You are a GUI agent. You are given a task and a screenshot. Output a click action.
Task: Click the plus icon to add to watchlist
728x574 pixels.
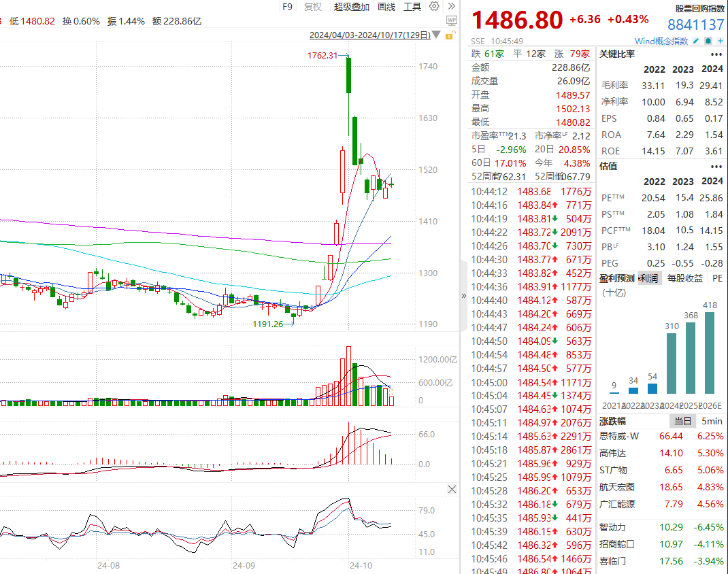point(720,41)
